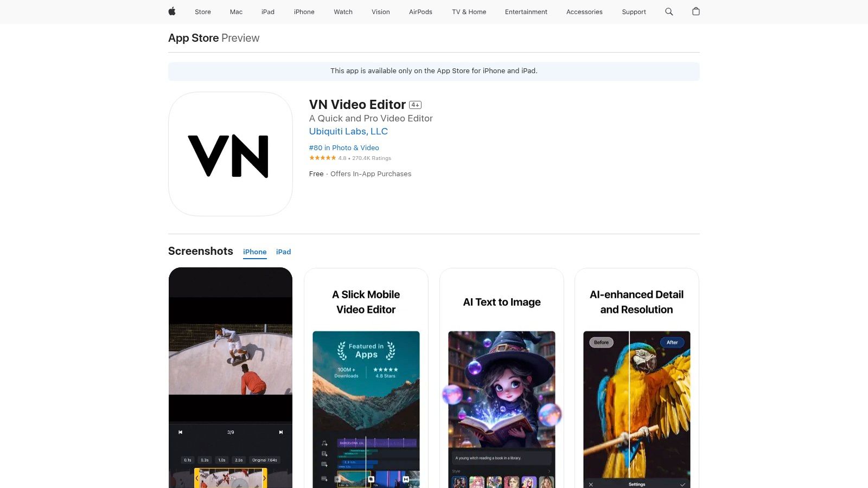Viewport: 868px width, 488px height.
Task: Open the Support navigation item
Action: click(x=634, y=11)
